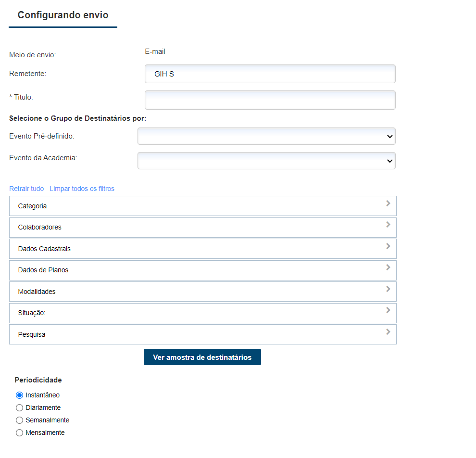Click the Pesquisa chevron arrow icon
This screenshot has width=476, height=458.
click(x=388, y=331)
